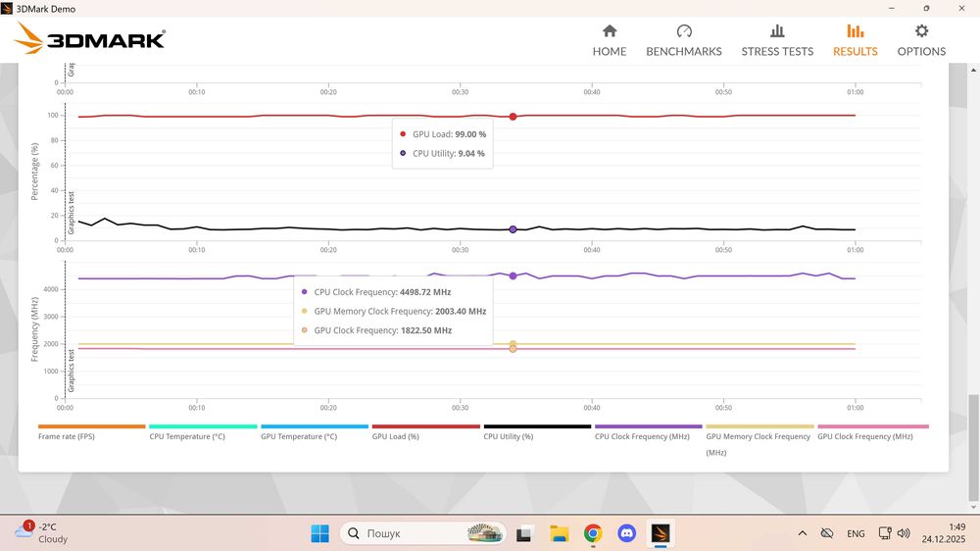The width and height of the screenshot is (980, 551).
Task: Toggle GPU Clock Frequency legend series
Action: (872, 431)
